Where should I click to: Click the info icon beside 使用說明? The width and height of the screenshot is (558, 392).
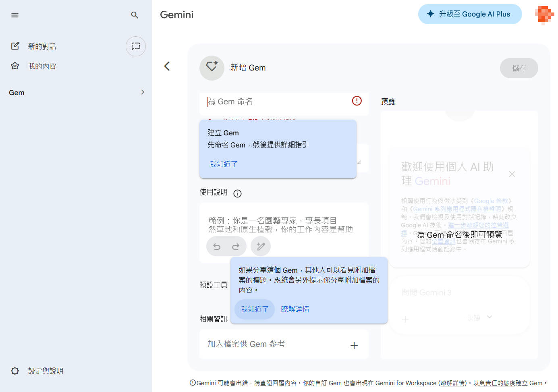238,194
